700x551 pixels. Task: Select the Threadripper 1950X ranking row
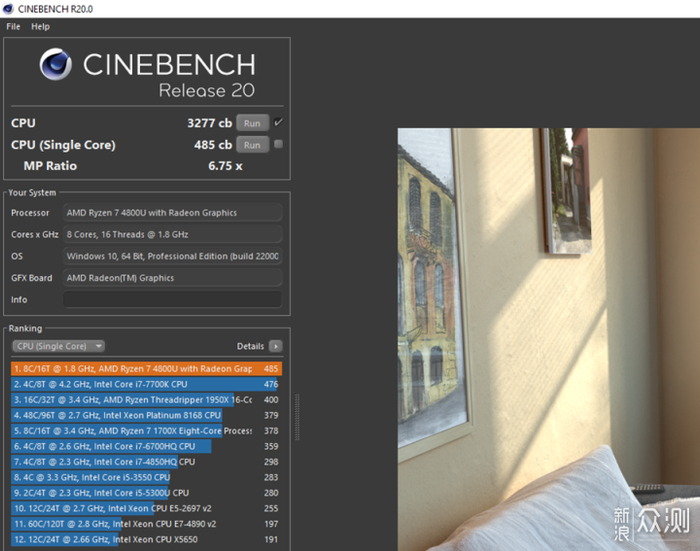coord(146,400)
